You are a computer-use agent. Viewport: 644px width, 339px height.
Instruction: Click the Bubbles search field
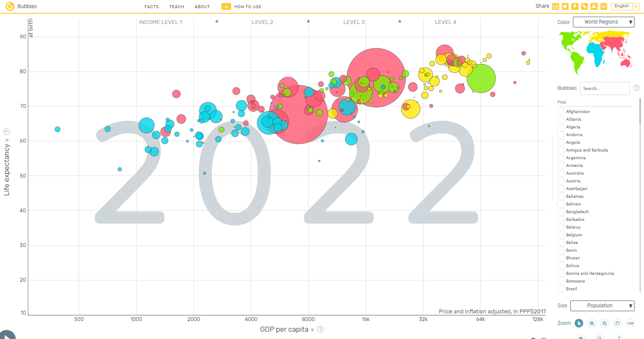(605, 88)
